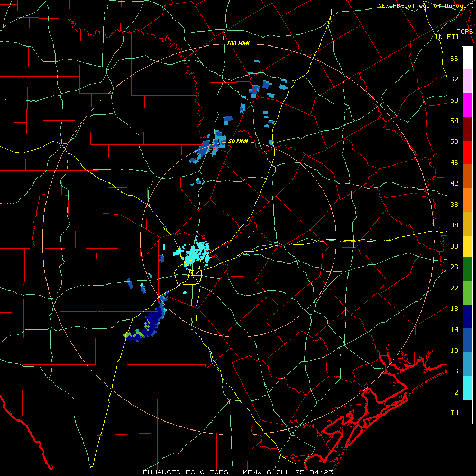Click the bright yellow legend swatch

click(x=467, y=246)
